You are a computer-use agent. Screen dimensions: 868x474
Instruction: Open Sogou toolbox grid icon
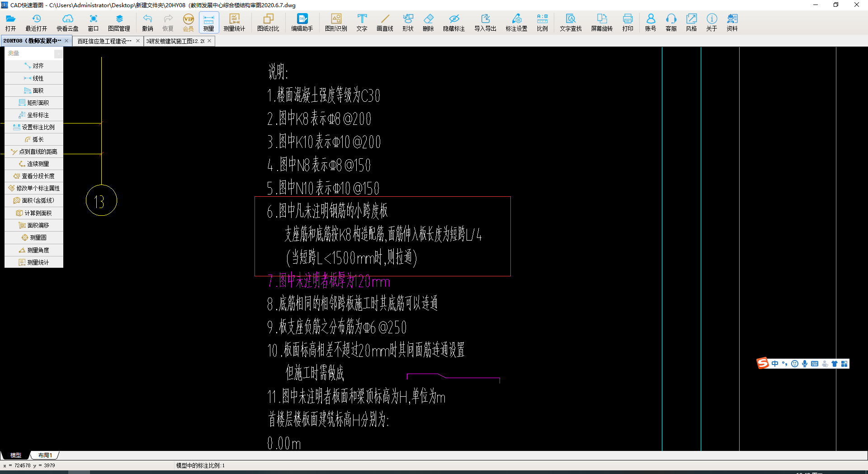pyautogui.click(x=844, y=364)
